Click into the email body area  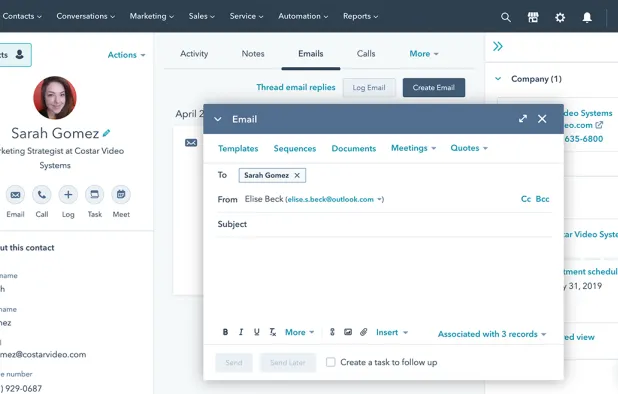point(384,280)
